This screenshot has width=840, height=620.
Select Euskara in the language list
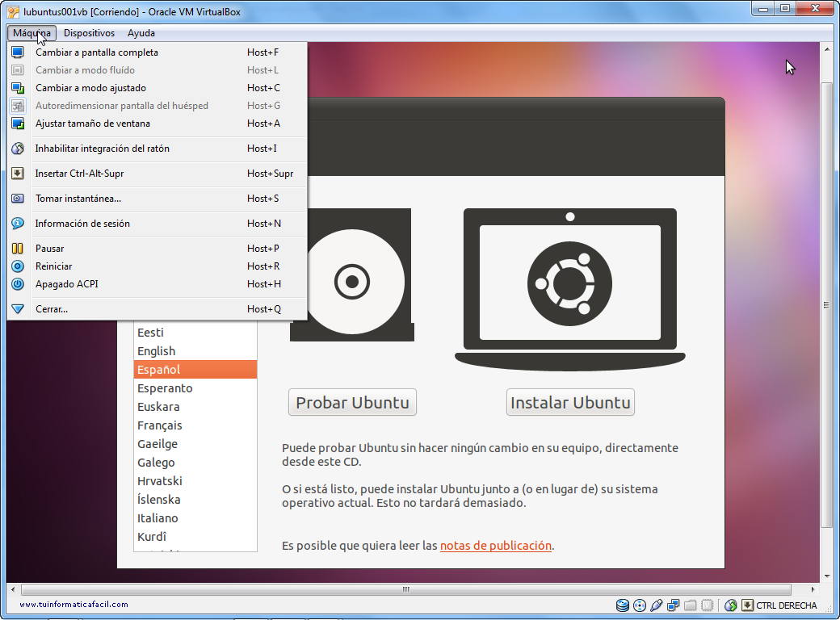pos(195,407)
